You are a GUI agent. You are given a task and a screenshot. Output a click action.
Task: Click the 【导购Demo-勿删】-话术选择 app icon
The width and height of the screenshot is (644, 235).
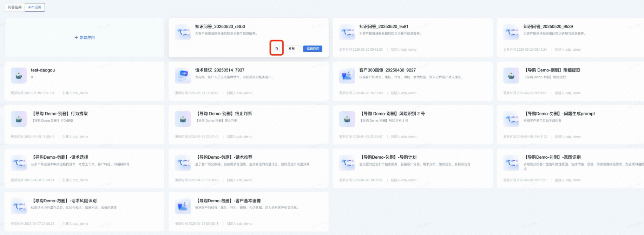19,163
